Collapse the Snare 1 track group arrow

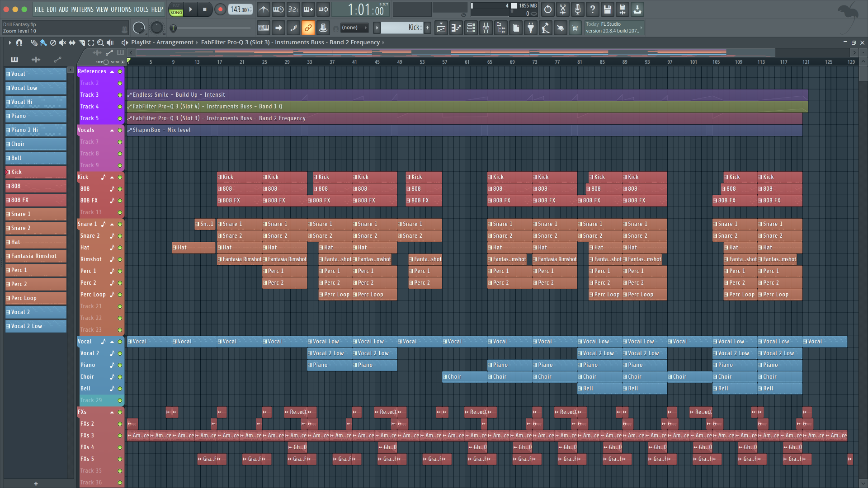click(x=112, y=224)
